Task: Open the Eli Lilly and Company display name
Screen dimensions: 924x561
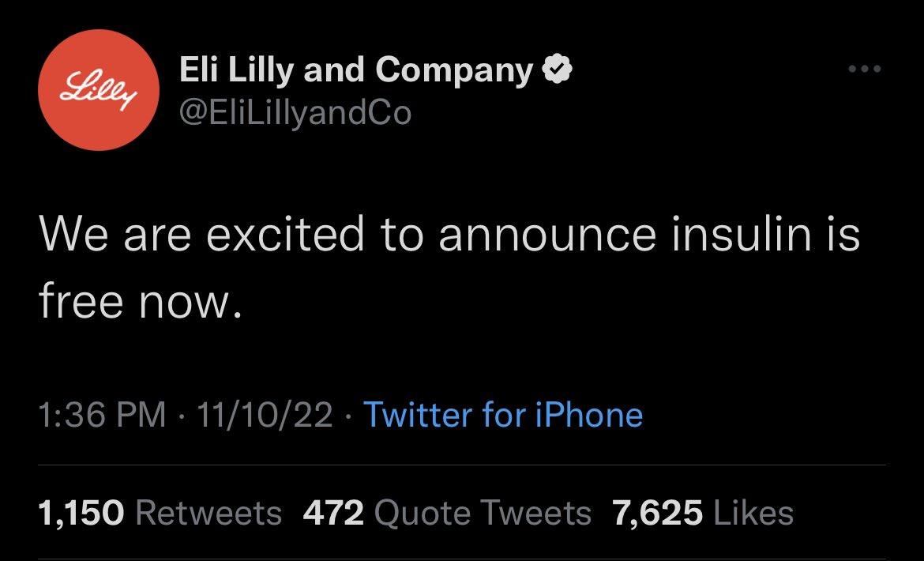Action: [x=355, y=72]
